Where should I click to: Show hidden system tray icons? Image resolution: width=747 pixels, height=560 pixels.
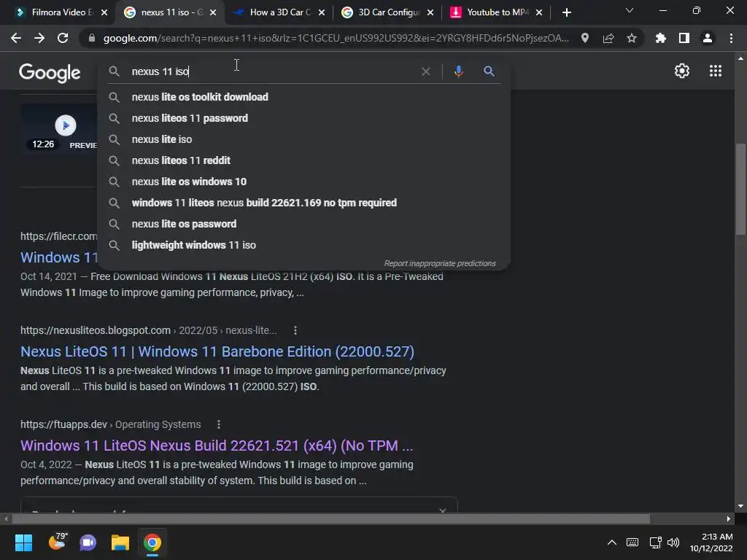[612, 542]
